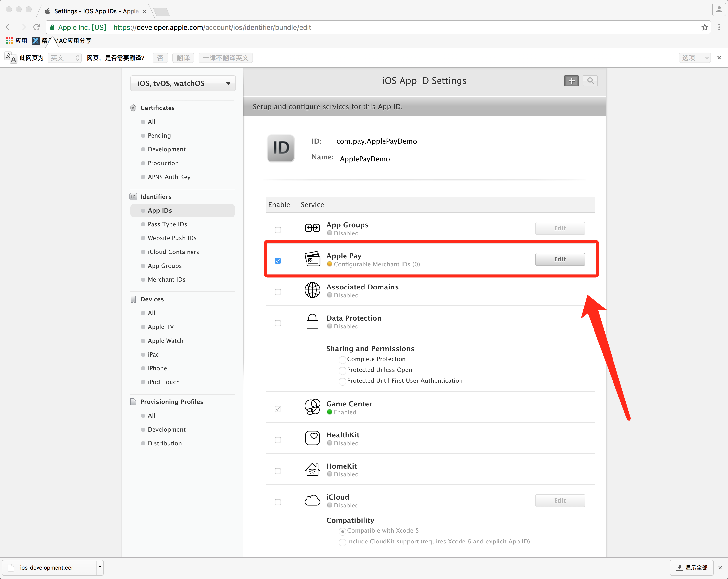Click the HomeKit house icon
Screen dimensions: 728x579
312,469
